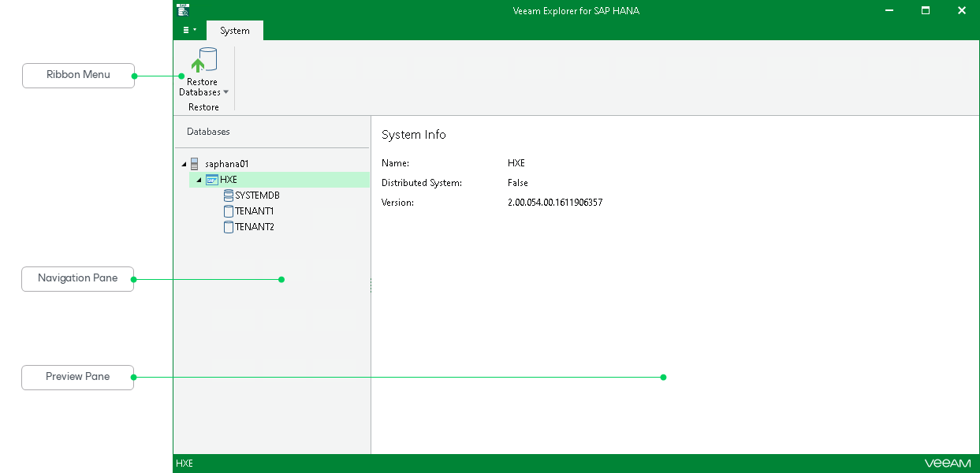Click the SYSTEMDB database icon

(229, 196)
